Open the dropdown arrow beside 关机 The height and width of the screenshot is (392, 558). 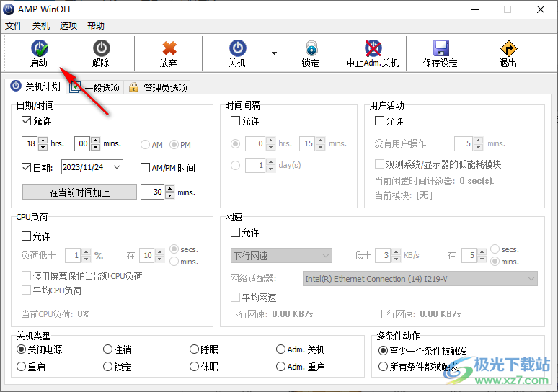(x=274, y=53)
